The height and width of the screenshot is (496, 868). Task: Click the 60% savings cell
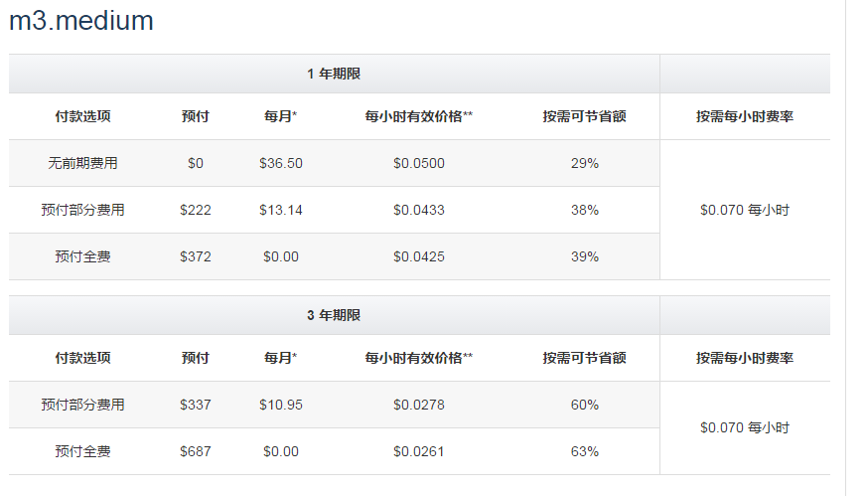coord(585,406)
